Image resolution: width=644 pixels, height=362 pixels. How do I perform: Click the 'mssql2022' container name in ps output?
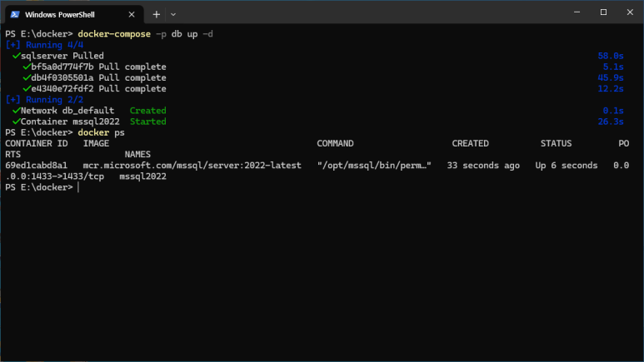143,176
